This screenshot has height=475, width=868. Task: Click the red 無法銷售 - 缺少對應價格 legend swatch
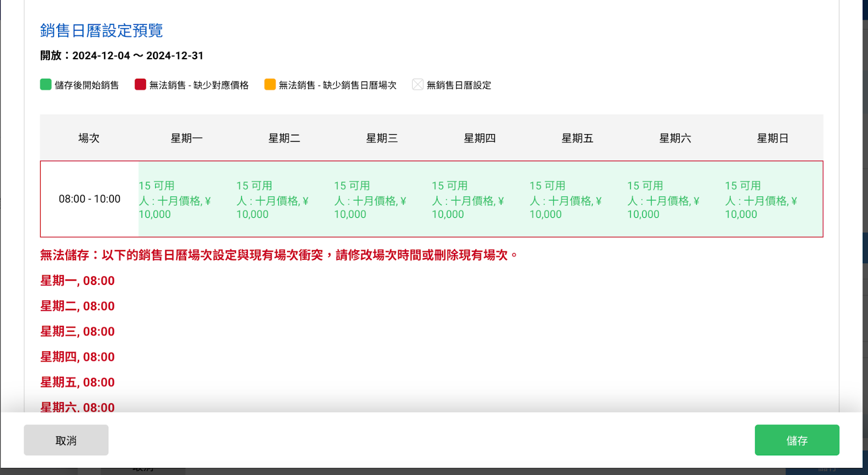pos(141,84)
